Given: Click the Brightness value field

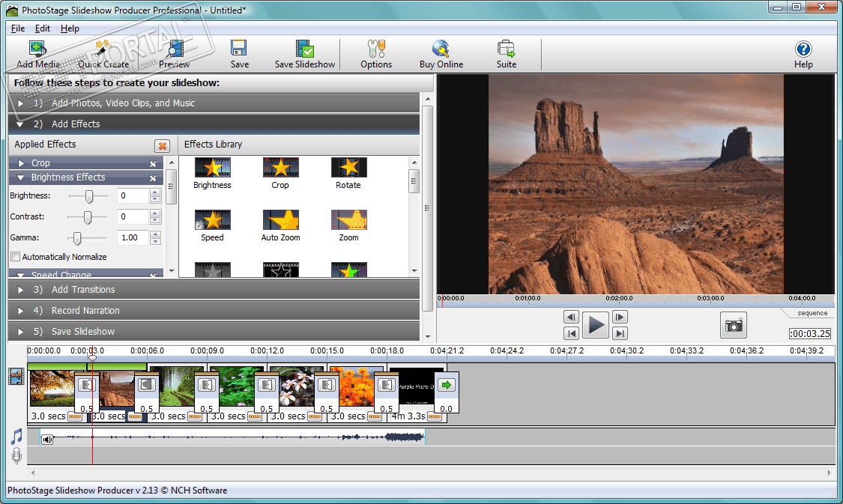Looking at the screenshot, I should coord(132,195).
